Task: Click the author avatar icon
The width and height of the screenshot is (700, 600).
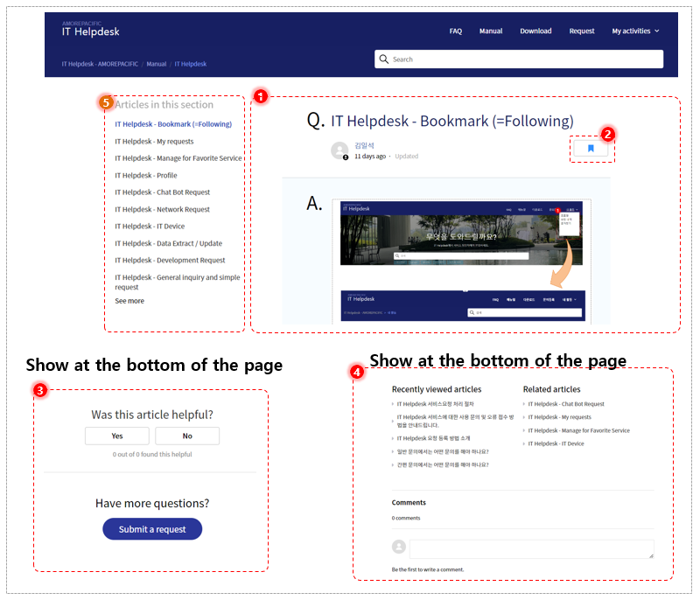Action: 339,150
